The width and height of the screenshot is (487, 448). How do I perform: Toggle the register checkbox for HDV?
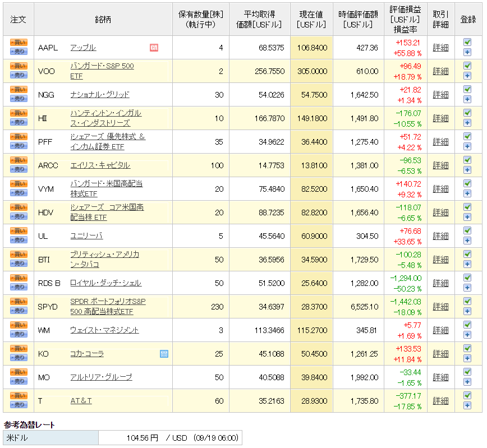(467, 207)
